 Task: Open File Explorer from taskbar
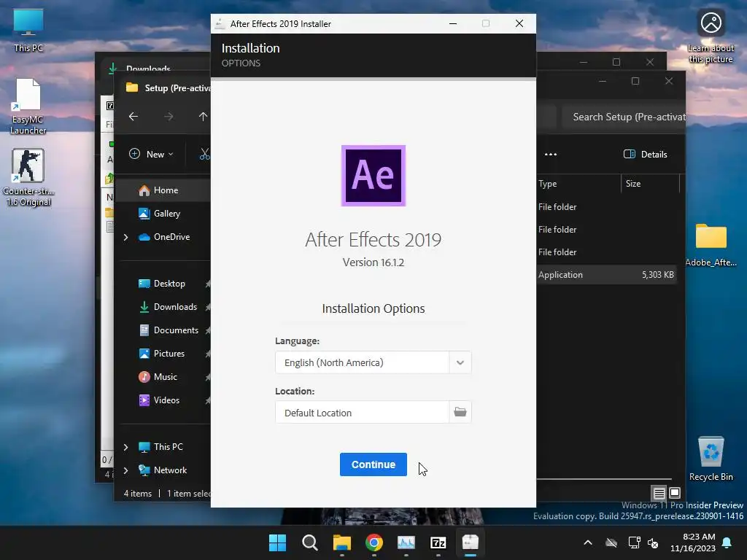[x=341, y=542]
